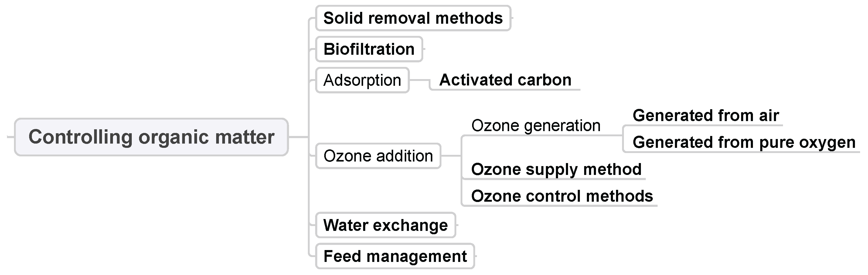Select the Biofiltration node
Screen dimensions: 868x275
tap(369, 49)
